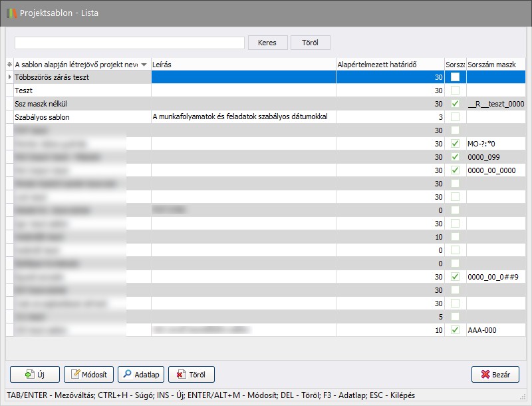Click the grid selector asterisk in header corner
The width and height of the screenshot is (532, 406).
[9, 65]
